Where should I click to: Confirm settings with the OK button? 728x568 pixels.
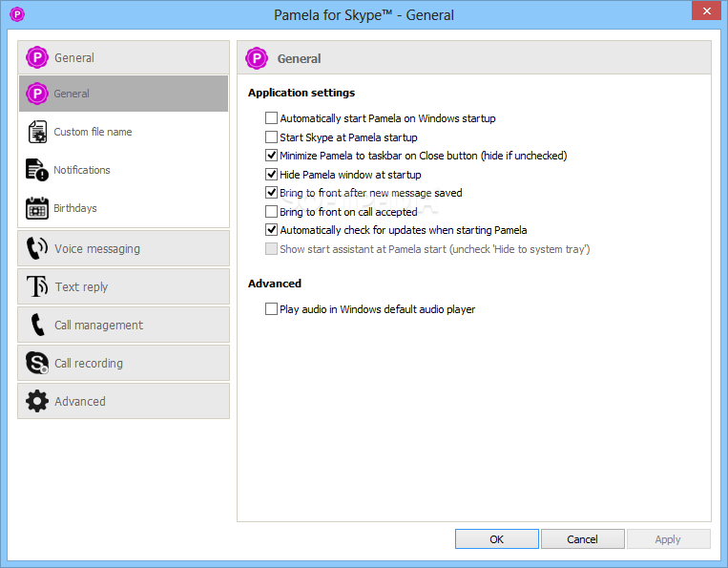(x=497, y=538)
